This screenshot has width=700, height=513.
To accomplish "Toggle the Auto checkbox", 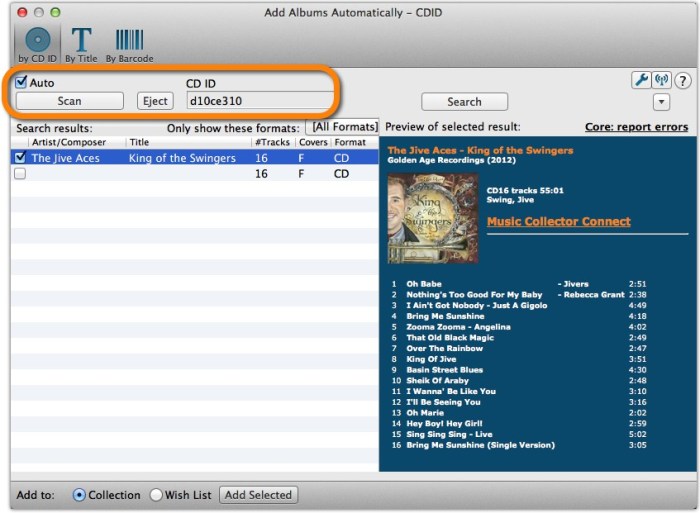I will coord(21,82).
